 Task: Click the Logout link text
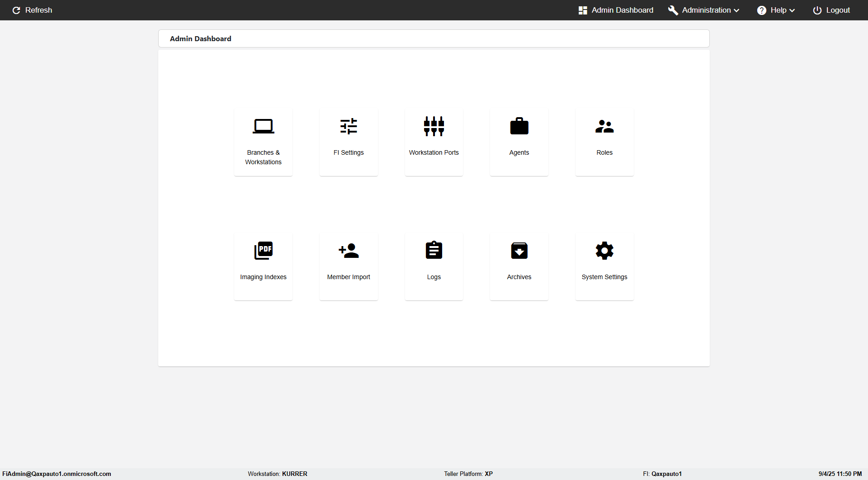(x=838, y=10)
